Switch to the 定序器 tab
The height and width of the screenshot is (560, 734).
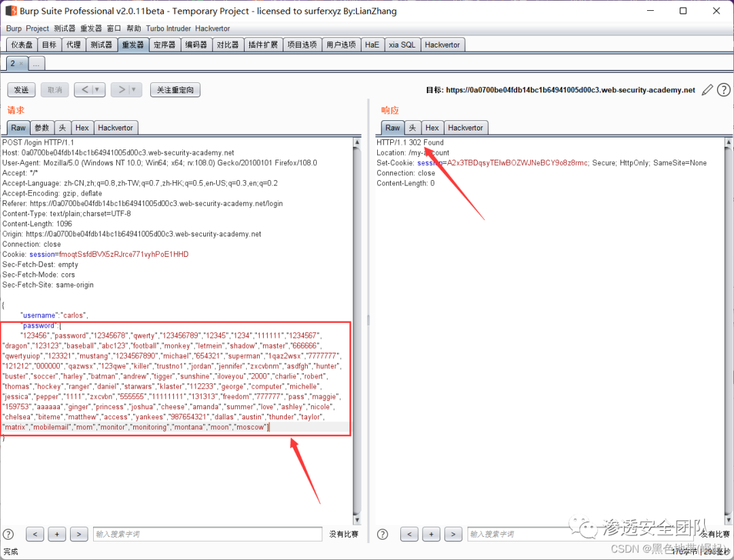tap(164, 45)
